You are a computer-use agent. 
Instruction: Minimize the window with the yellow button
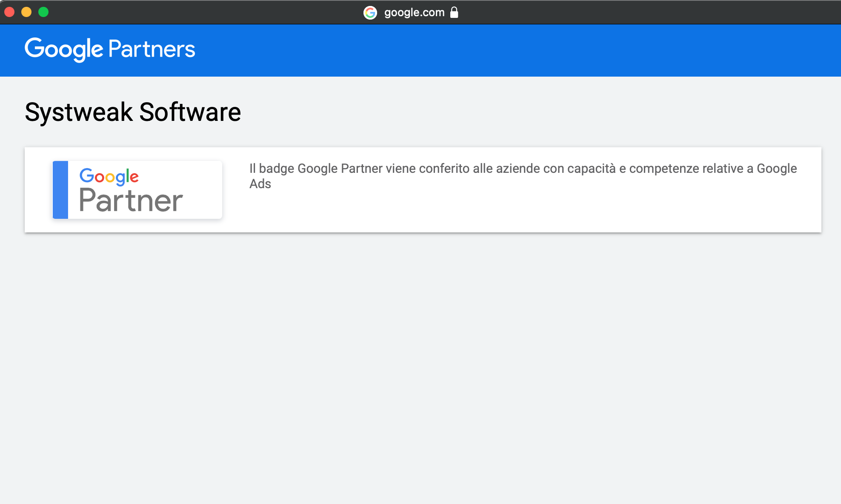[26, 12]
